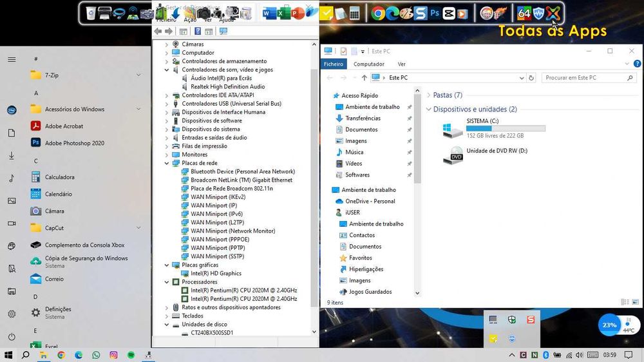
Task: Open Spotify from the taskbar
Action: click(131, 355)
